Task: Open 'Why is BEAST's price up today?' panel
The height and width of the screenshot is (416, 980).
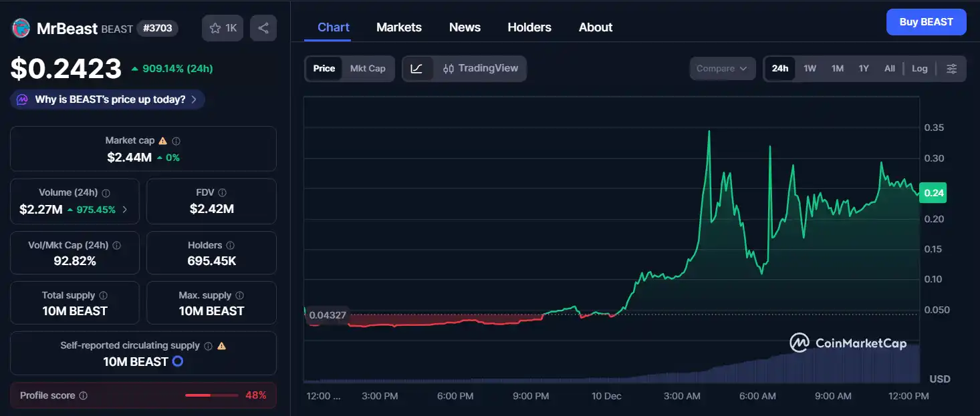Action: (107, 98)
